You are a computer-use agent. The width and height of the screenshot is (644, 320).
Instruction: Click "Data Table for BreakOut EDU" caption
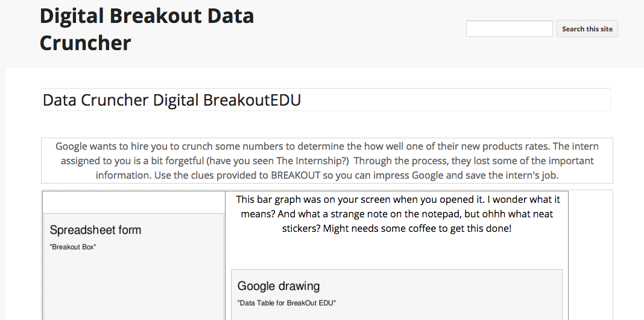tap(286, 302)
